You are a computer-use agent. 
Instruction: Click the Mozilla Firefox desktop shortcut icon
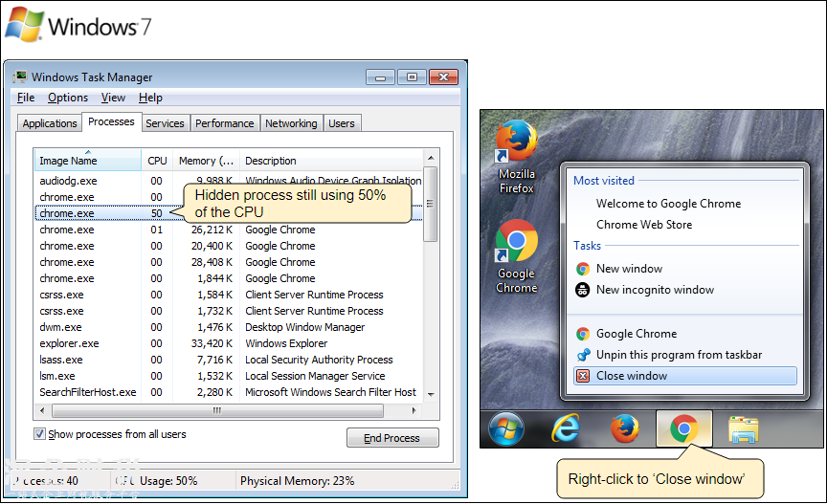pyautogui.click(x=516, y=141)
